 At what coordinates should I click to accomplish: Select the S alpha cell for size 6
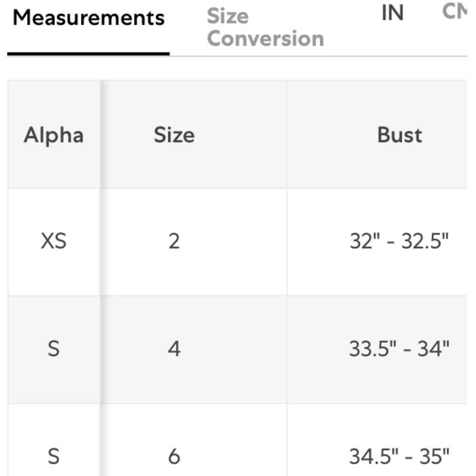coord(54,456)
